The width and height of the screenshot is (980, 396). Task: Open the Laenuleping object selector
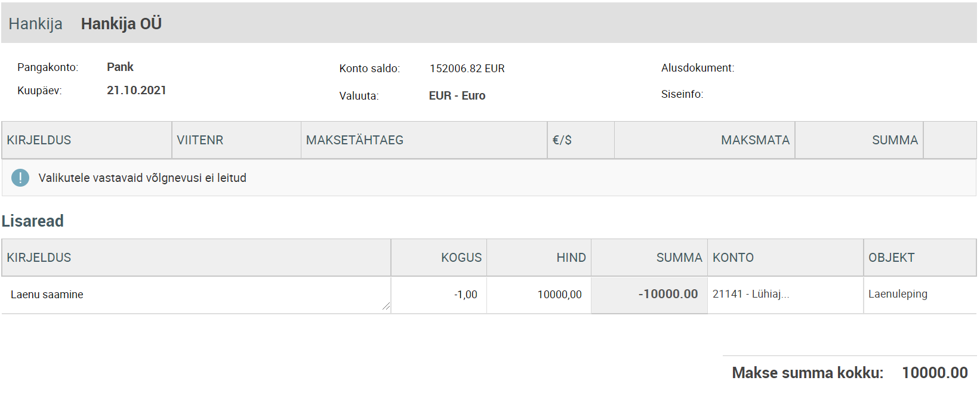point(919,294)
